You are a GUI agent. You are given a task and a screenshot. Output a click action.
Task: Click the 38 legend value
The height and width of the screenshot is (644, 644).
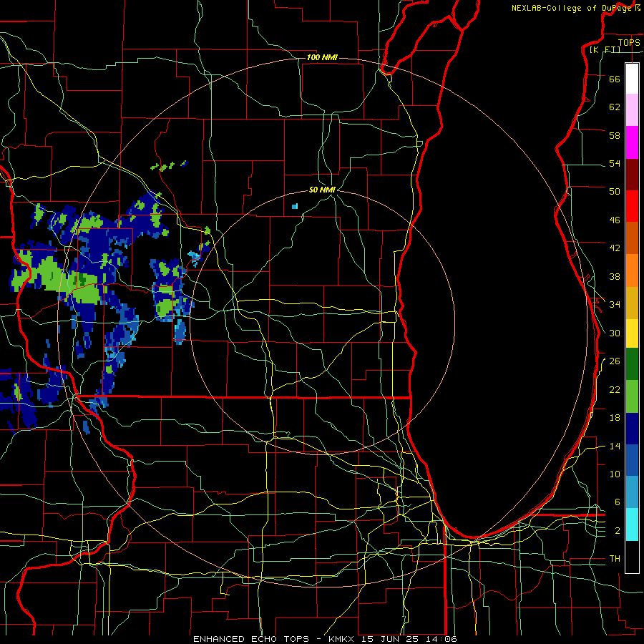click(615, 276)
